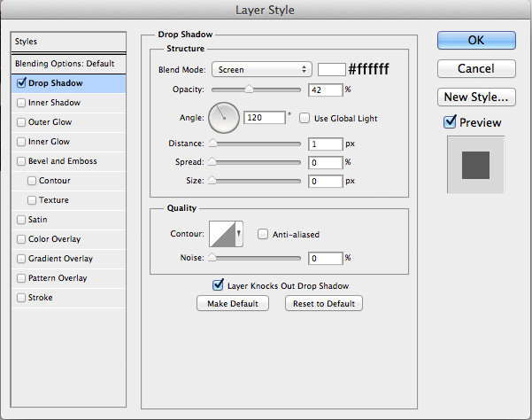Toggle the Preview checkbox
Screen dimensions: 532x420
[x=450, y=121]
